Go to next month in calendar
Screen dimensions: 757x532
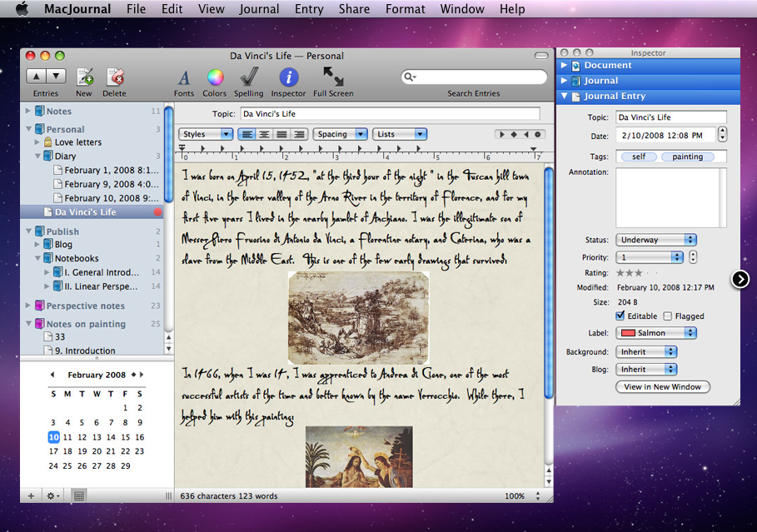tap(142, 375)
